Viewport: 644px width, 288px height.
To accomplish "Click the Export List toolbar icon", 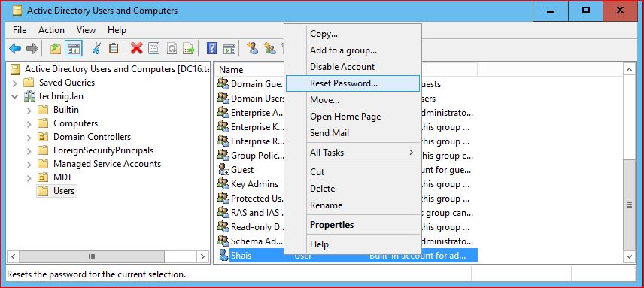I will point(189,48).
